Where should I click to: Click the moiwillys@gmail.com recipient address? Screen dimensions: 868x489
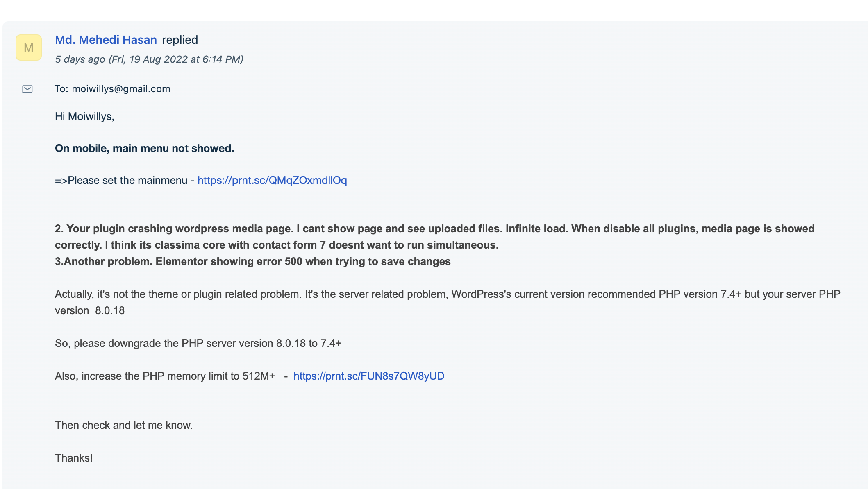pos(121,89)
